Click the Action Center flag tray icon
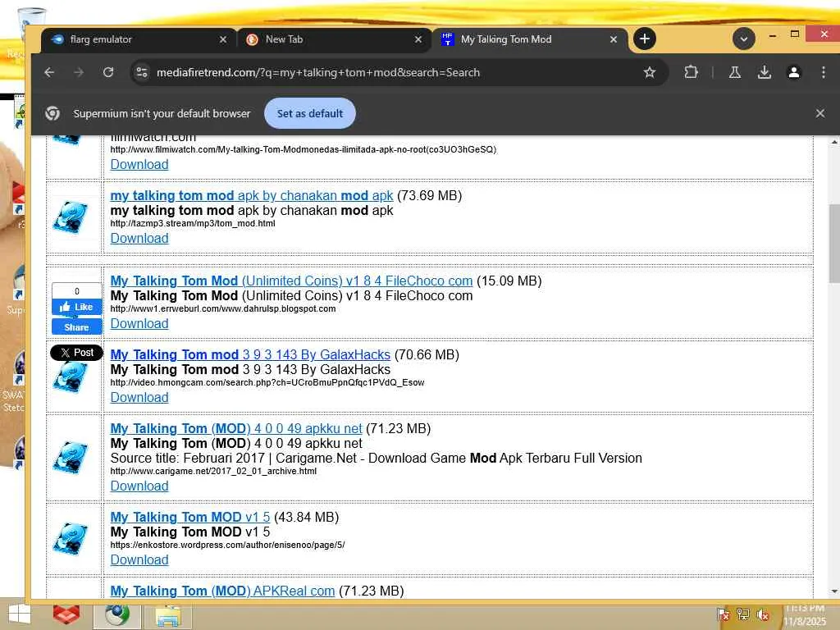This screenshot has width=840, height=630. click(x=724, y=614)
